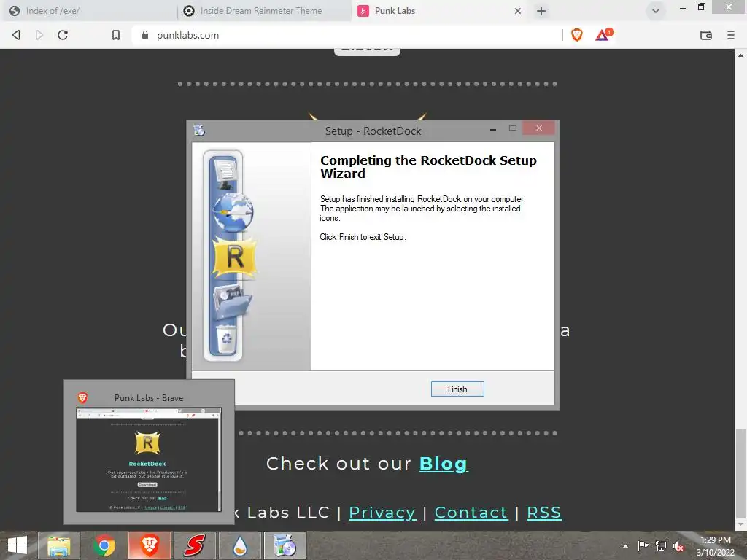Open the network tray icon

click(661, 545)
